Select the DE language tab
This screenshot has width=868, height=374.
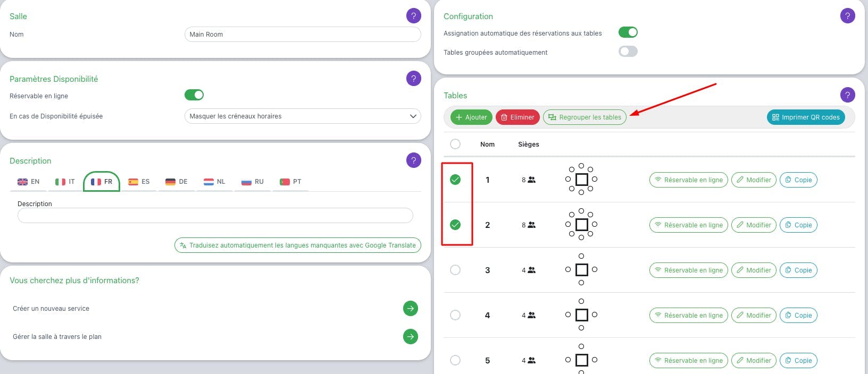(177, 182)
